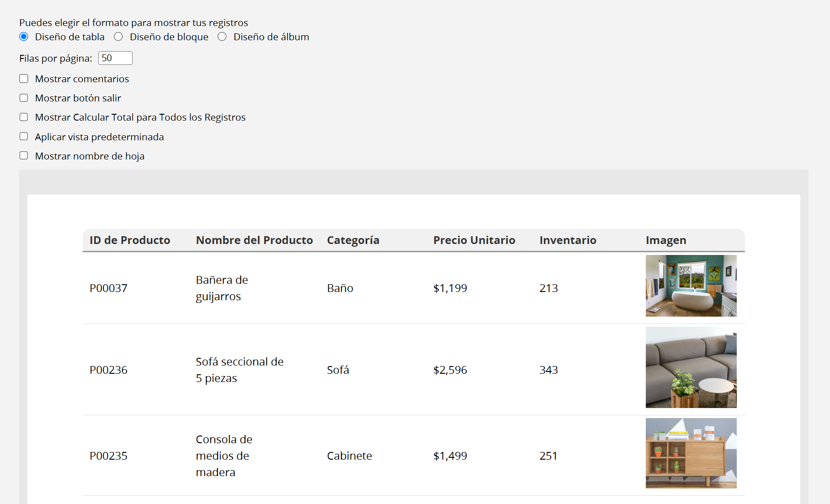Open the Sofá seccional product image
The image size is (830, 504).
coord(691,367)
